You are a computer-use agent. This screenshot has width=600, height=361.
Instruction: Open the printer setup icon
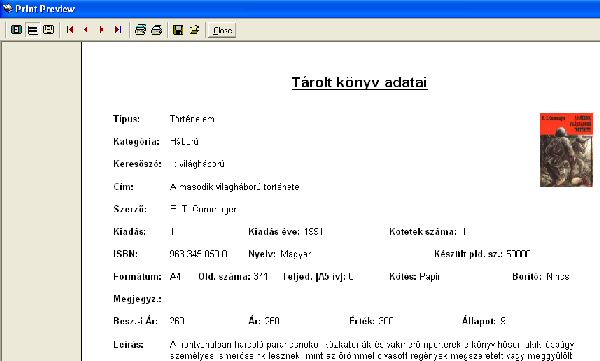140,29
